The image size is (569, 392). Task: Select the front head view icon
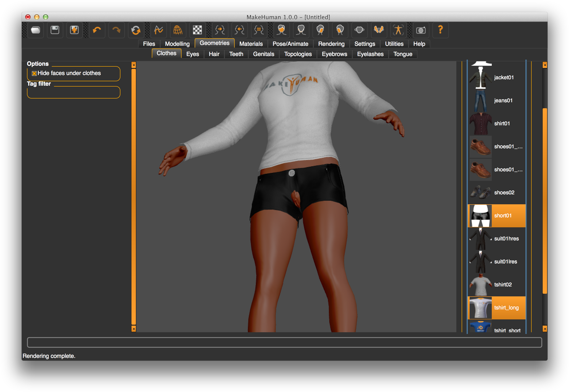coord(282,30)
